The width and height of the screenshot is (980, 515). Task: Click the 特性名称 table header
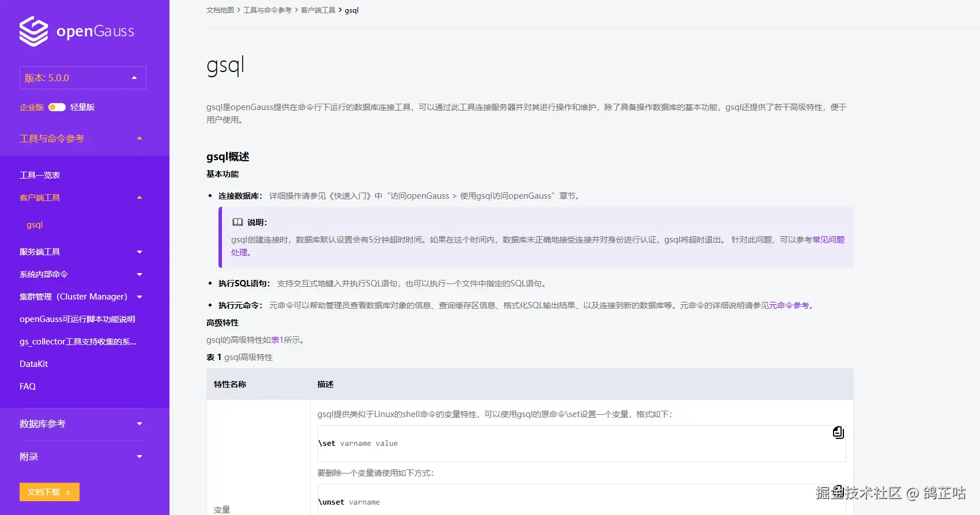(230, 384)
